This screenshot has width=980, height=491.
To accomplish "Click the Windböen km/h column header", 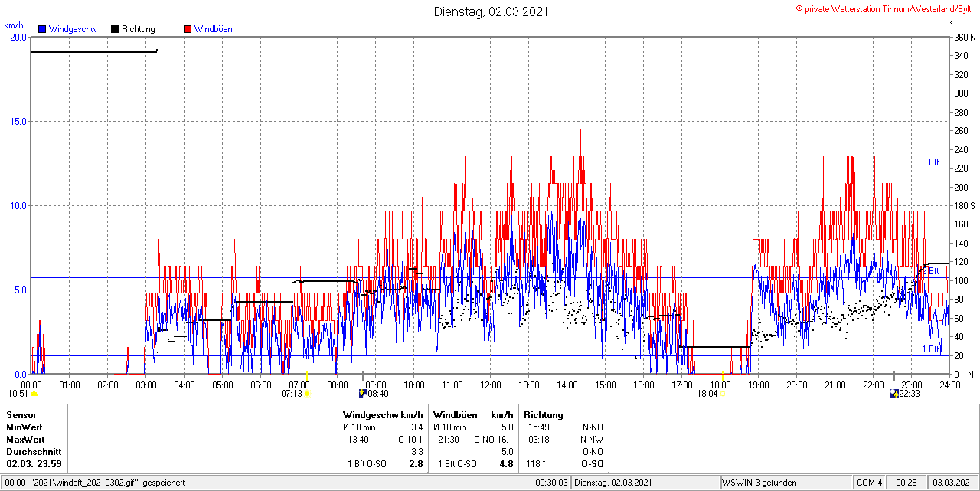I will [x=472, y=415].
